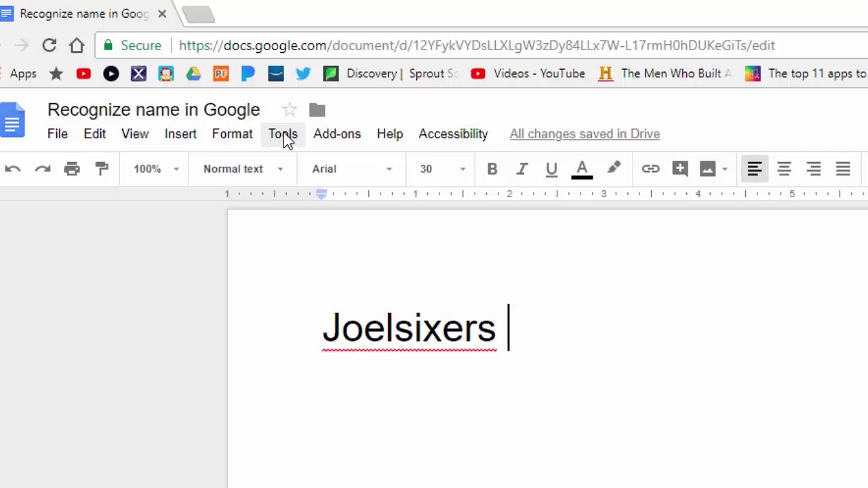Open the Google Drive bookmark icon
The image size is (868, 488).
[x=193, y=74]
